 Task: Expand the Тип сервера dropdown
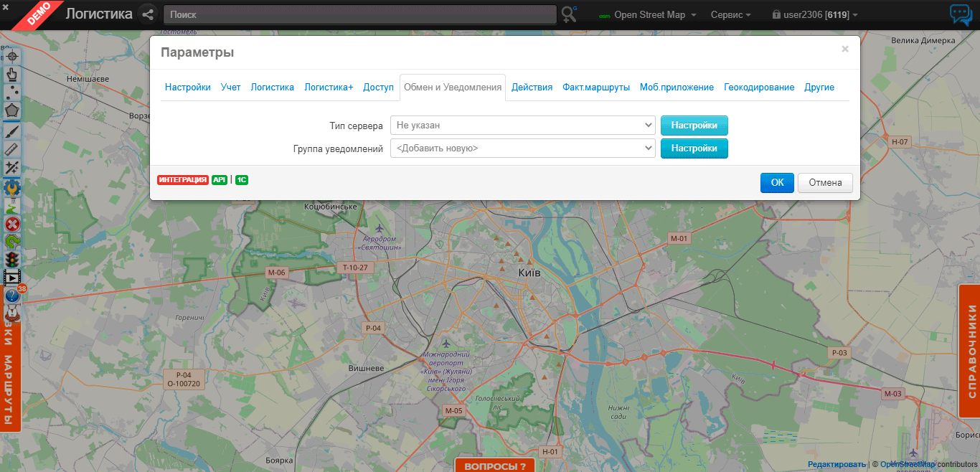(522, 126)
